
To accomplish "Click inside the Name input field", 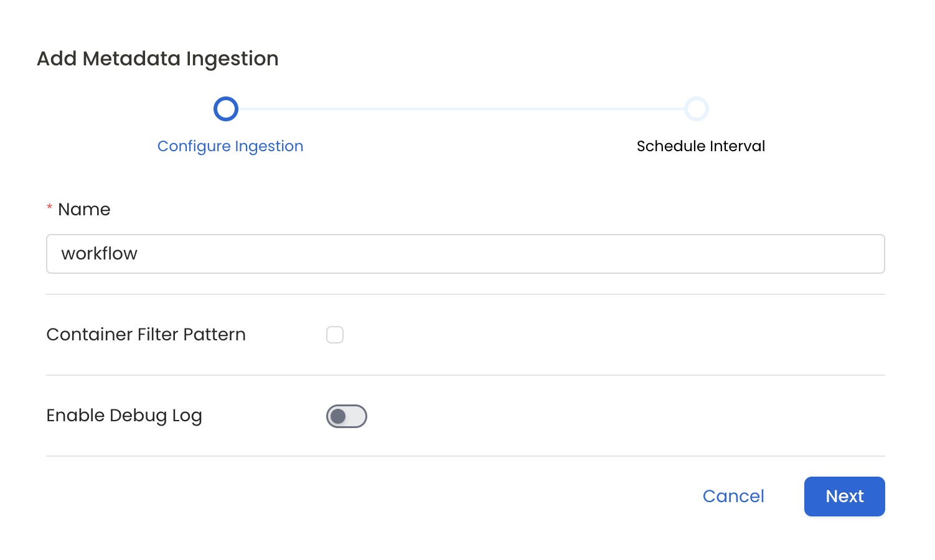I will pyautogui.click(x=465, y=254).
